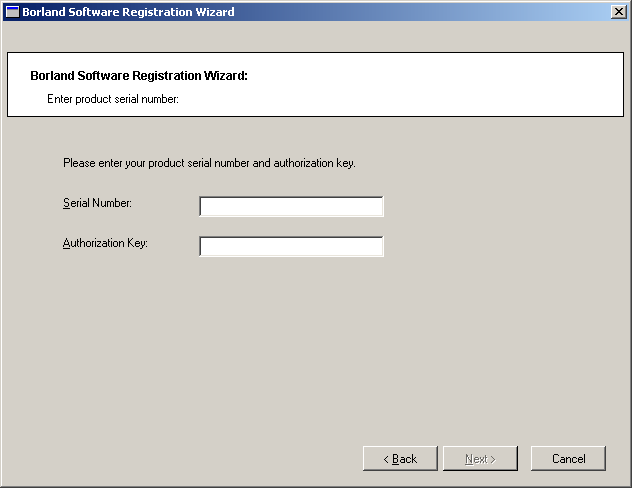Click the bold wizard heading in banner
The image size is (632, 488).
[138, 76]
